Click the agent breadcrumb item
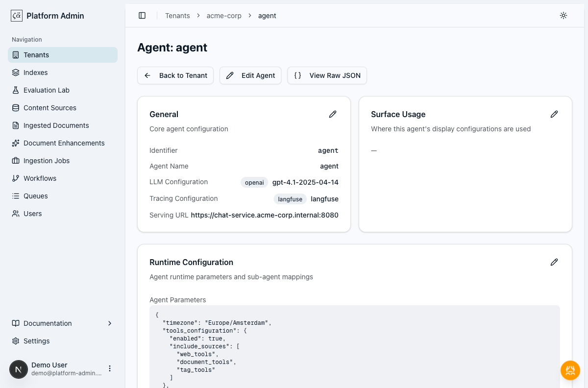The width and height of the screenshot is (588, 388). [267, 16]
